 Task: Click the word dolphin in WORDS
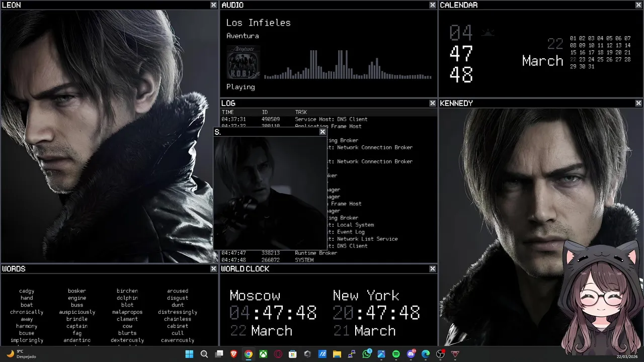[127, 298]
